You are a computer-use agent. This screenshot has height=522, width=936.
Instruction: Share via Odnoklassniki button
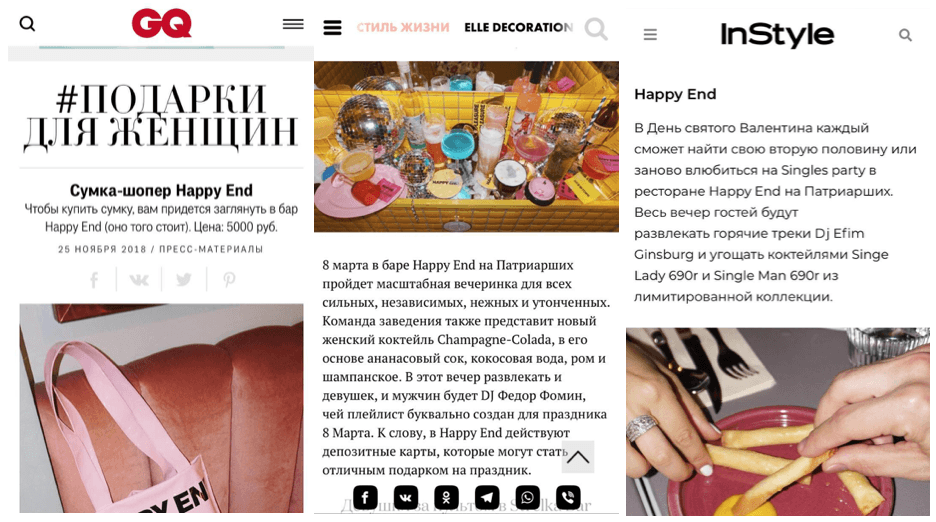click(447, 497)
